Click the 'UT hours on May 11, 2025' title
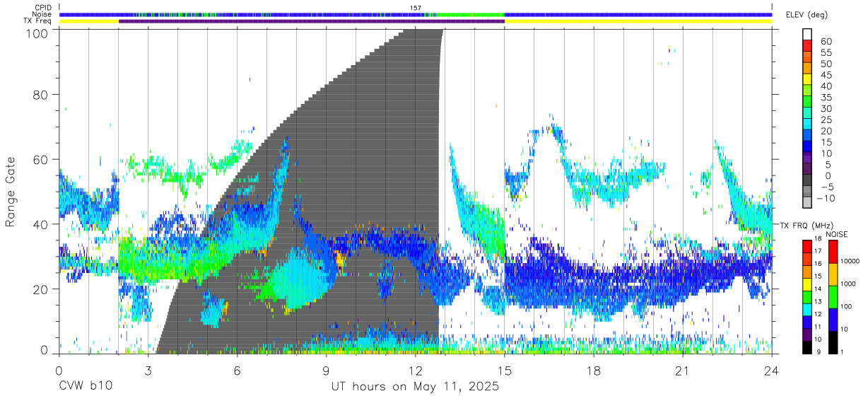 [x=416, y=387]
